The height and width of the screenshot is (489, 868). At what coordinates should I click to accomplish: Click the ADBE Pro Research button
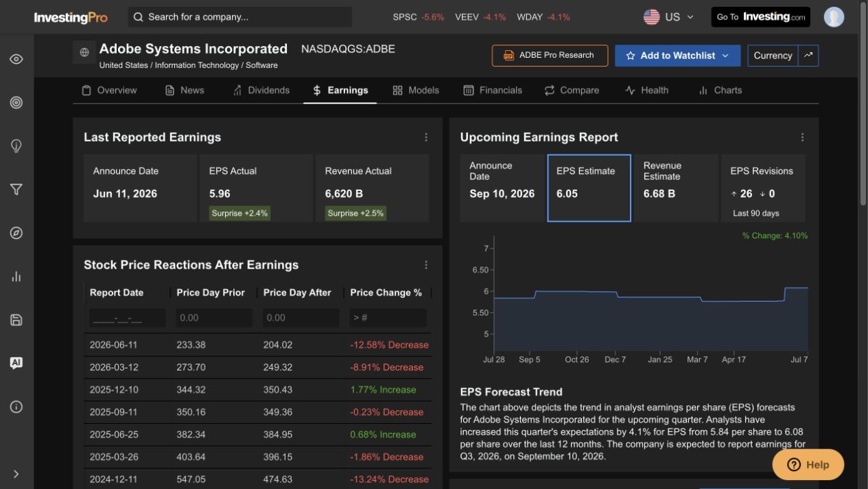(550, 56)
